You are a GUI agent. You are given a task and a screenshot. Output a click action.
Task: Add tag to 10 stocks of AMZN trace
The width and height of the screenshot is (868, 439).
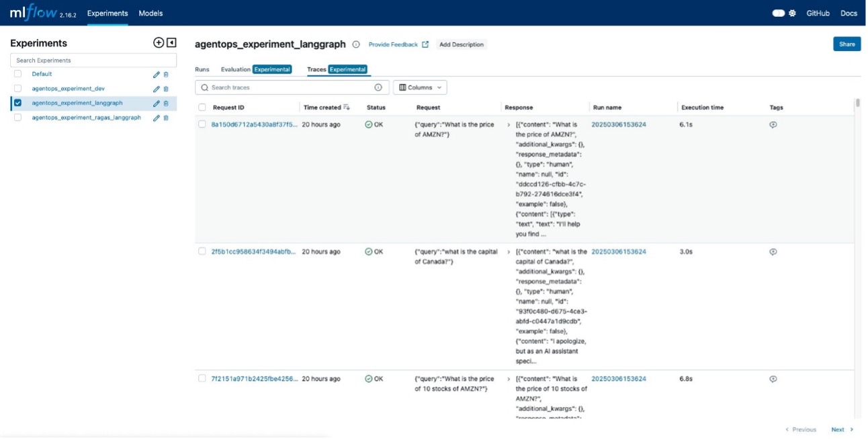[773, 378]
